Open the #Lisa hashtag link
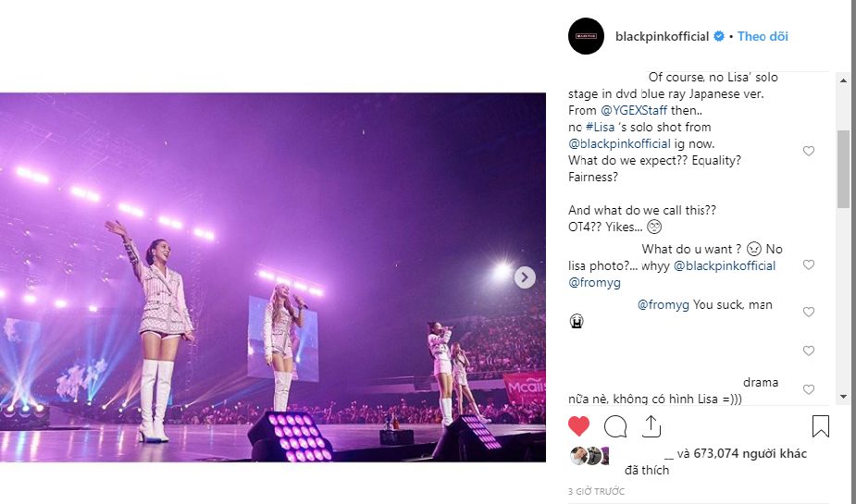The image size is (856, 504). (600, 127)
